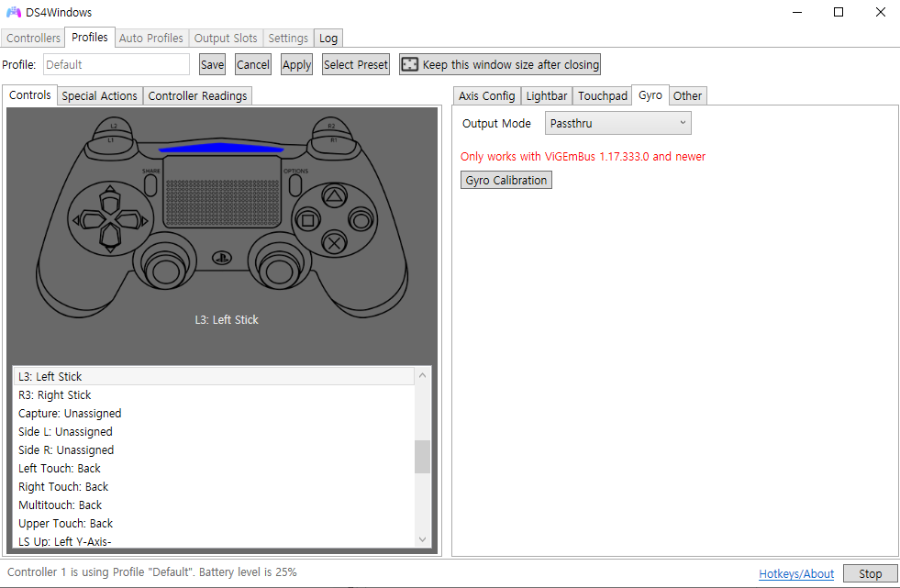Switch to the Lightbar tab
Screen dimensions: 900x588
(x=547, y=95)
